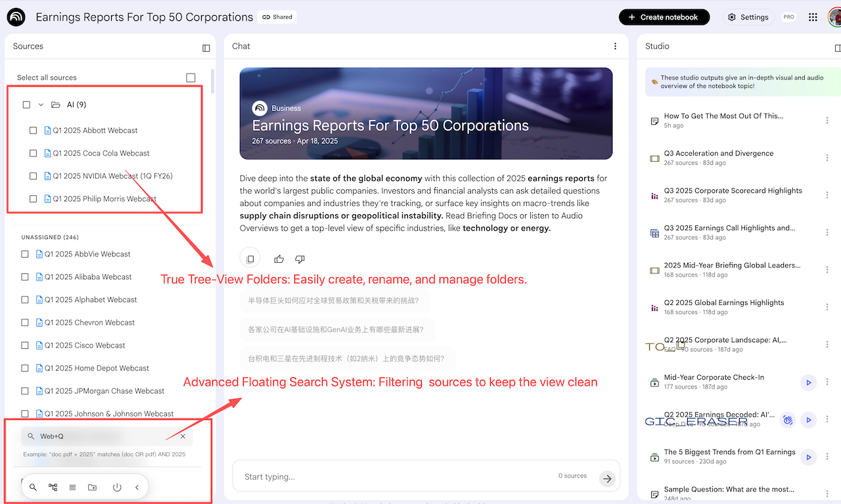Start interactive mode for Q2 2025 Earnings Decoded
Image resolution: width=841 pixels, height=504 pixels.
tap(788, 420)
